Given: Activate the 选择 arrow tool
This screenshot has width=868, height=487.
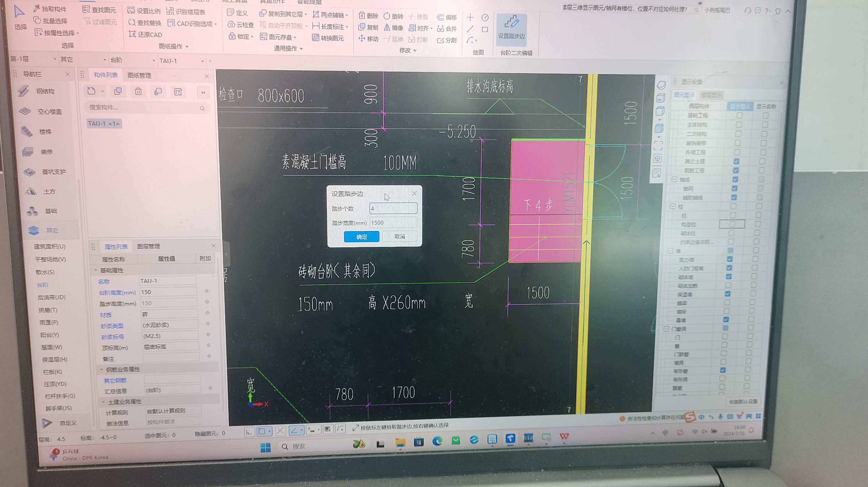Looking at the screenshot, I should [x=20, y=18].
